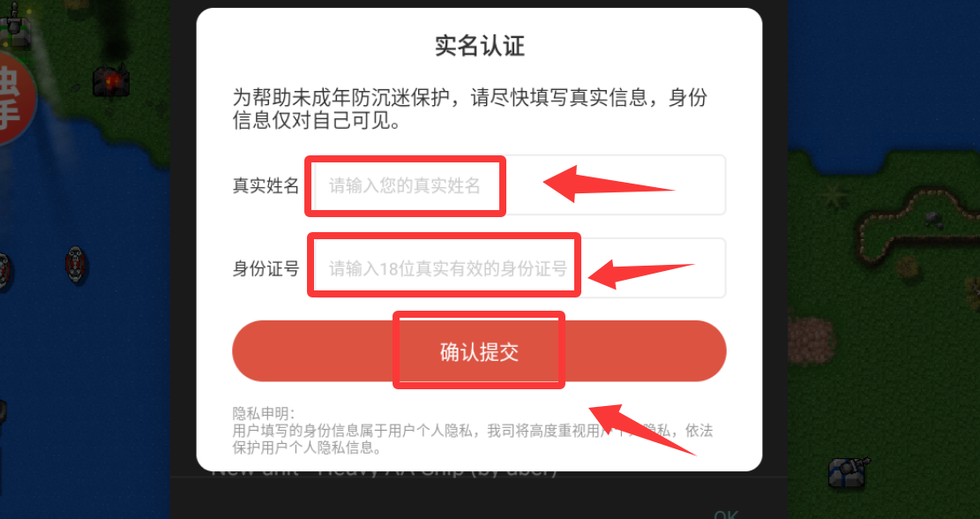980x519 pixels.
Task: Click the yellowish bush below the ridge
Action: point(908,267)
